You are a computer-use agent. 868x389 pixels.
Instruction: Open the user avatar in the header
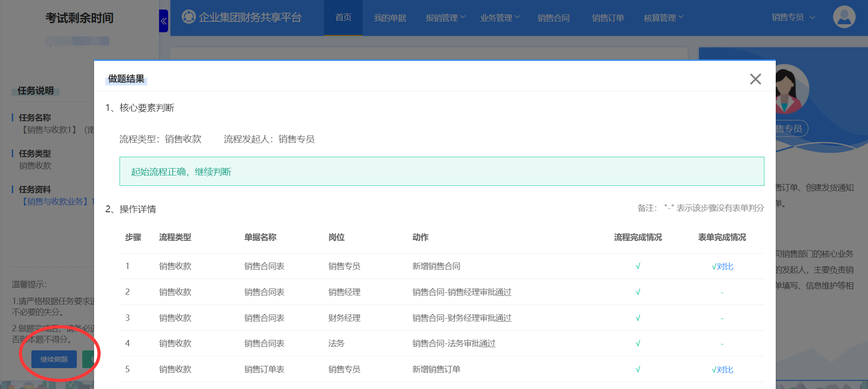(844, 17)
